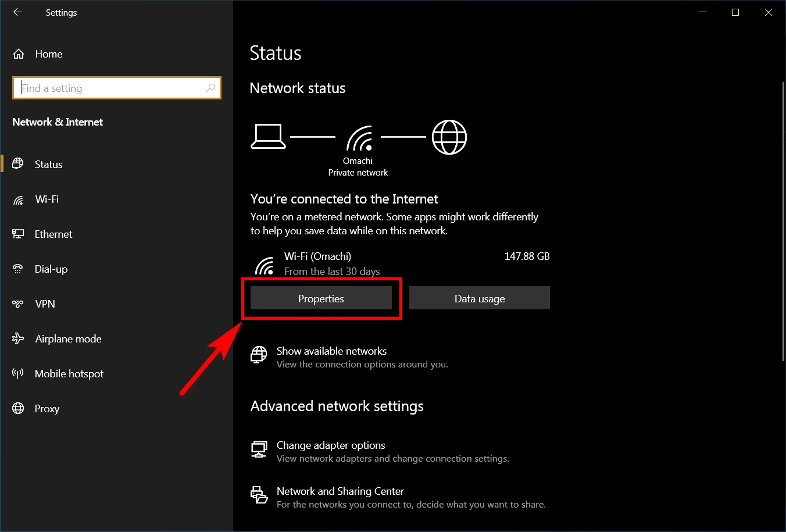Click the 'Private network' label
Screen dimensions: 786x532
pos(358,173)
